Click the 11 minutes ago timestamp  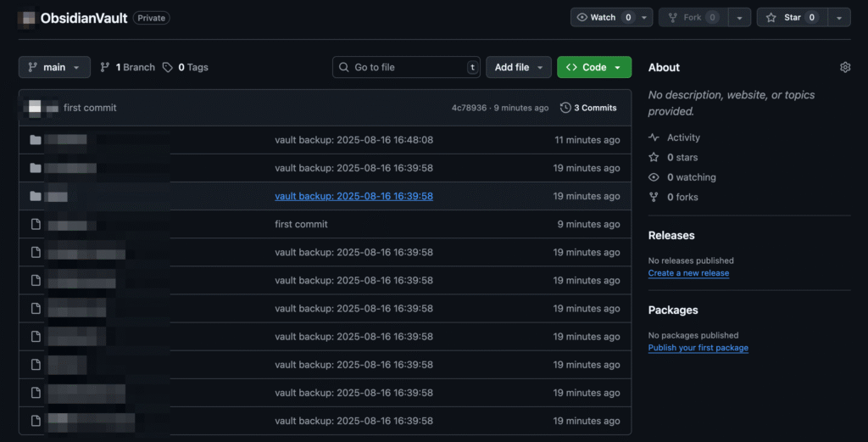(x=587, y=140)
